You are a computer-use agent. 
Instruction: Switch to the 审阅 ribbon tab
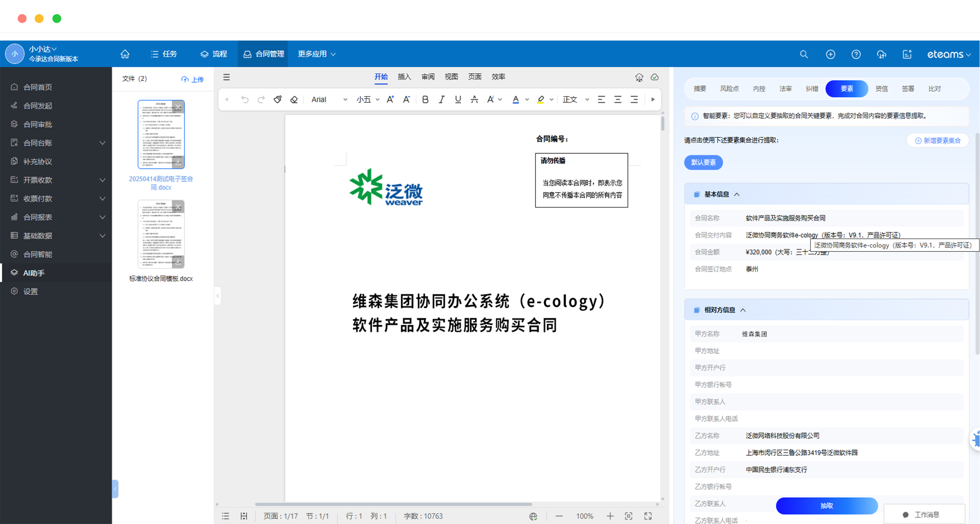pyautogui.click(x=428, y=77)
